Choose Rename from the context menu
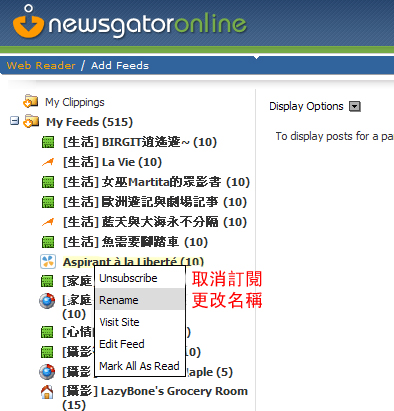The height and width of the screenshot is (411, 394). pyautogui.click(x=140, y=300)
